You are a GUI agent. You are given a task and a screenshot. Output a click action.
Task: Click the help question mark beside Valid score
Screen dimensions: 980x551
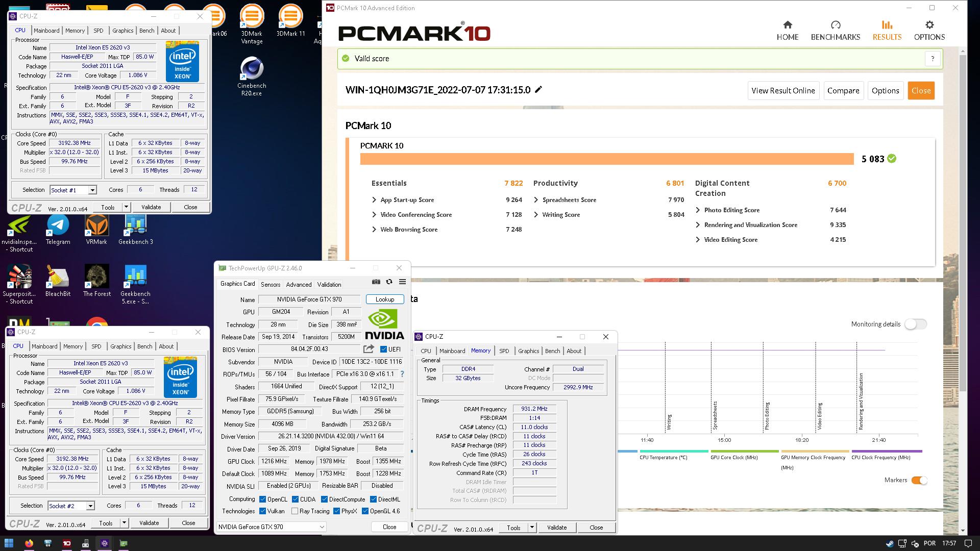click(x=933, y=59)
